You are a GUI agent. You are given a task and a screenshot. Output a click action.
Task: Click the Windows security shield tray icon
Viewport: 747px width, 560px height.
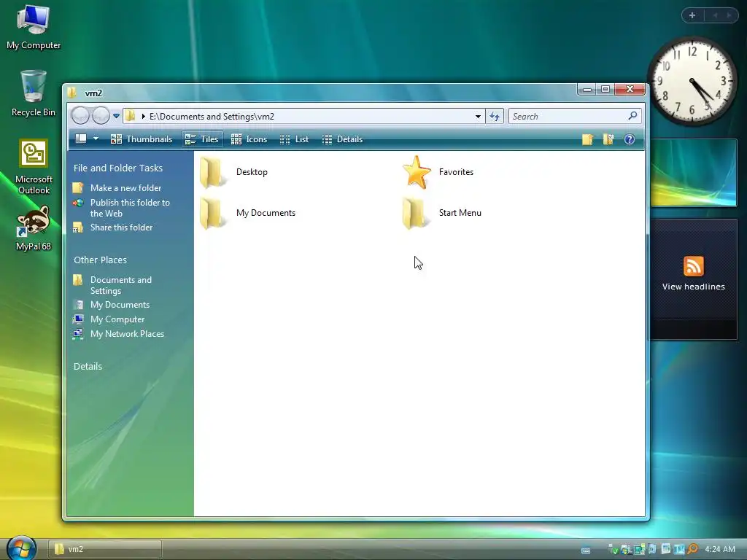coord(625,550)
